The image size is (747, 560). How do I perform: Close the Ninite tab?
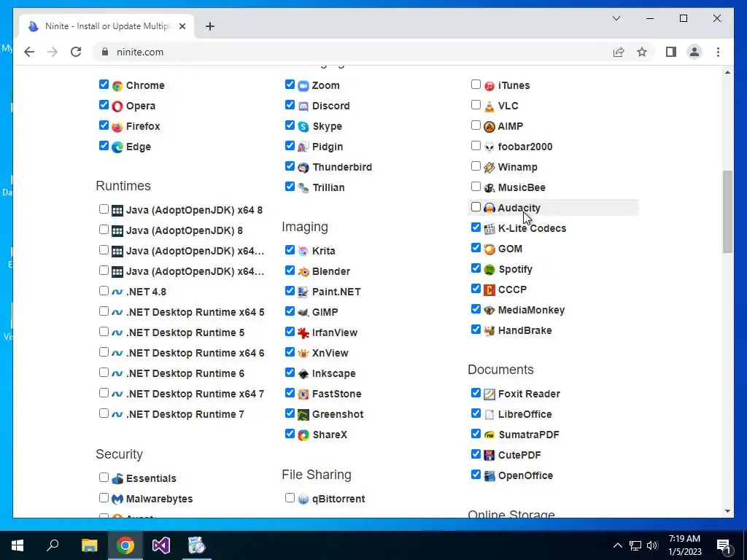click(x=182, y=26)
